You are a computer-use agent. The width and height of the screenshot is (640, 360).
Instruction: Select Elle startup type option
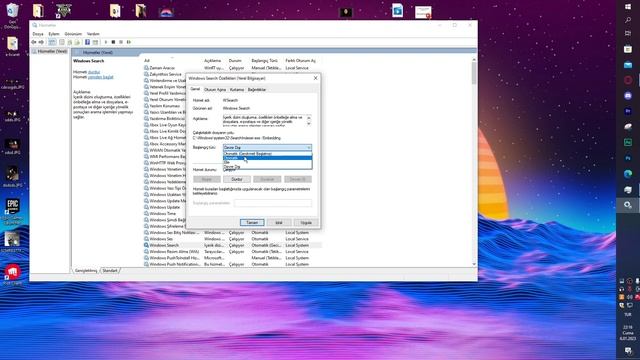[x=267, y=162]
